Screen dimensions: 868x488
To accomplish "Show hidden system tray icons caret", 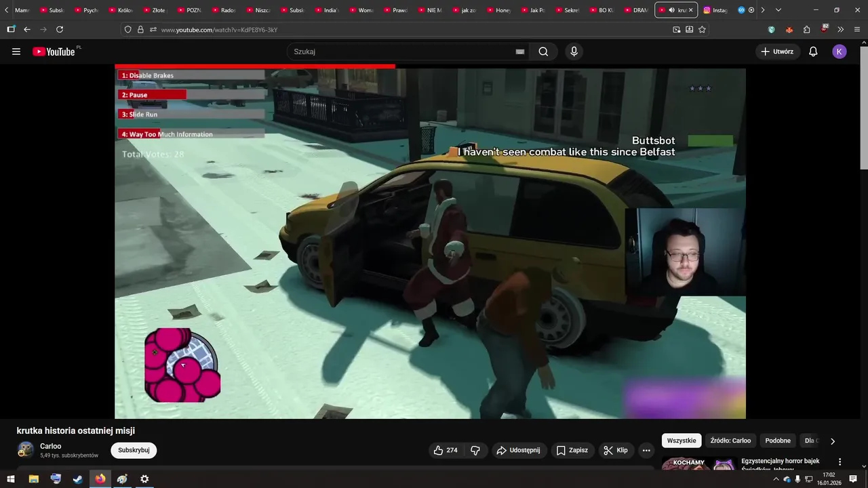I will (x=776, y=479).
